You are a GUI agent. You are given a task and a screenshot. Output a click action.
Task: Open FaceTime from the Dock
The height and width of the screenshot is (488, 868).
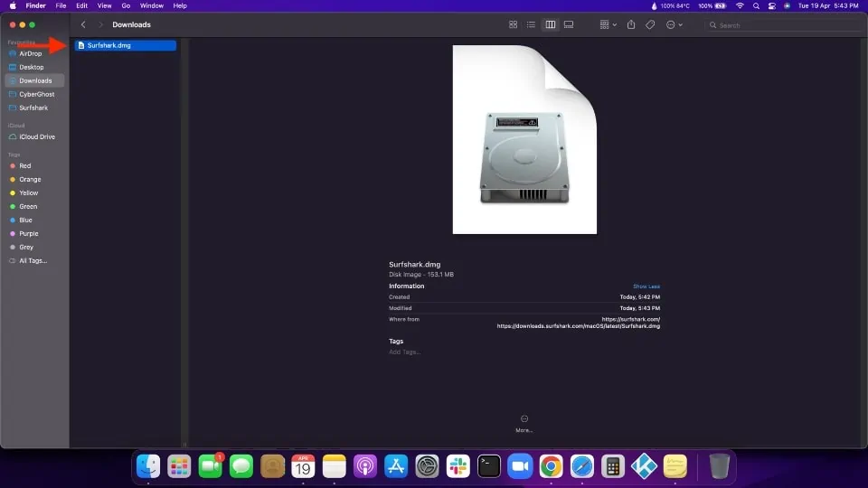click(211, 466)
